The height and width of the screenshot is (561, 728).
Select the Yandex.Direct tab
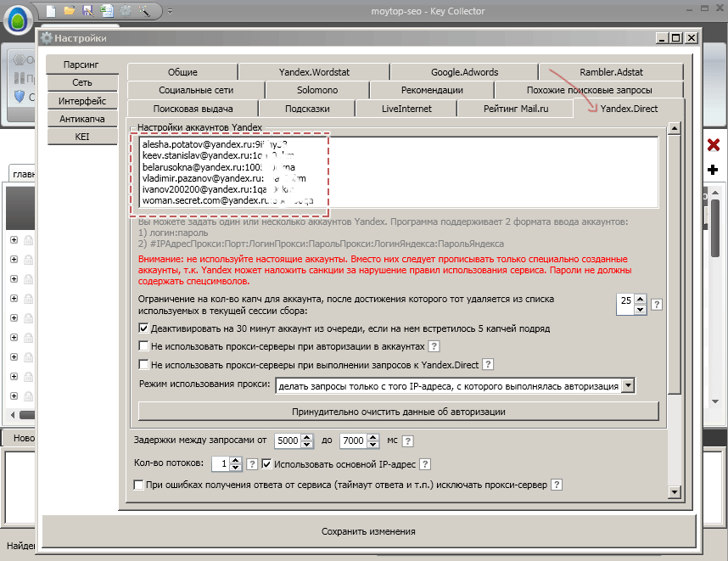[x=629, y=109]
